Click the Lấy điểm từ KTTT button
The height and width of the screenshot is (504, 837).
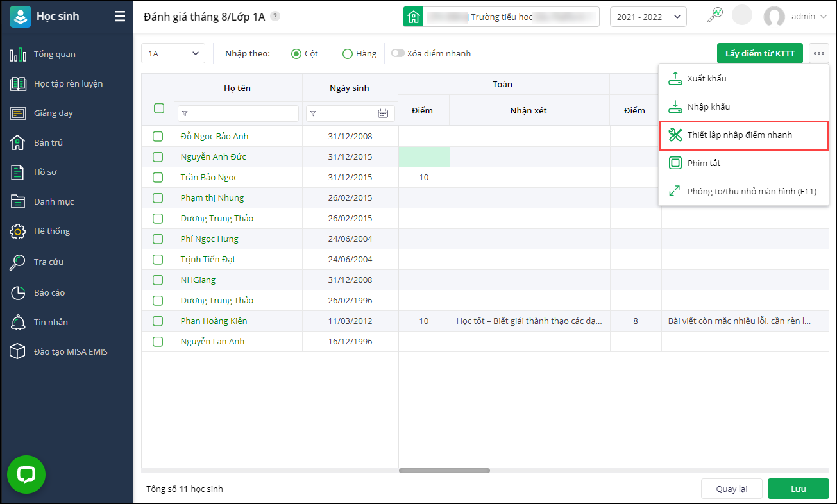(760, 53)
